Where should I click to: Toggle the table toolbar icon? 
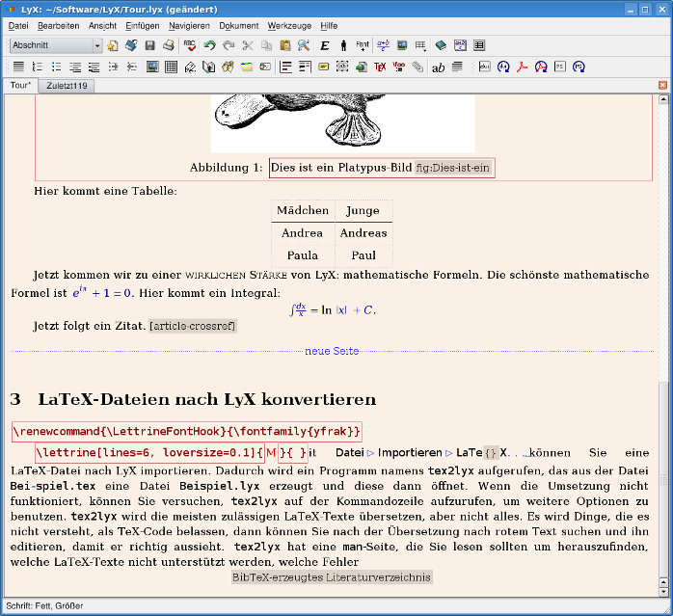479,45
